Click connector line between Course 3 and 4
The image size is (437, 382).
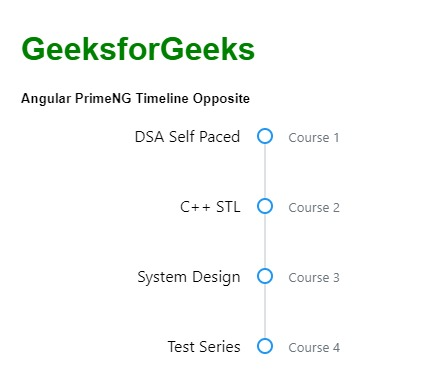pos(265,311)
